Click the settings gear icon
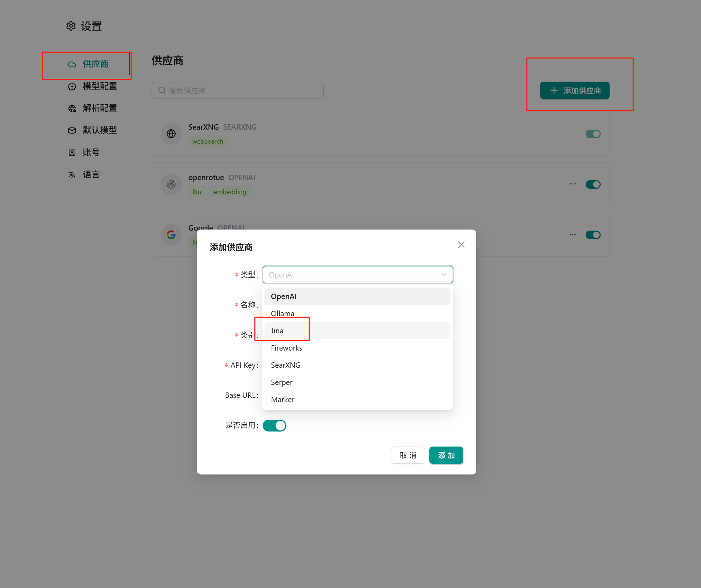The width and height of the screenshot is (701, 588). click(71, 26)
